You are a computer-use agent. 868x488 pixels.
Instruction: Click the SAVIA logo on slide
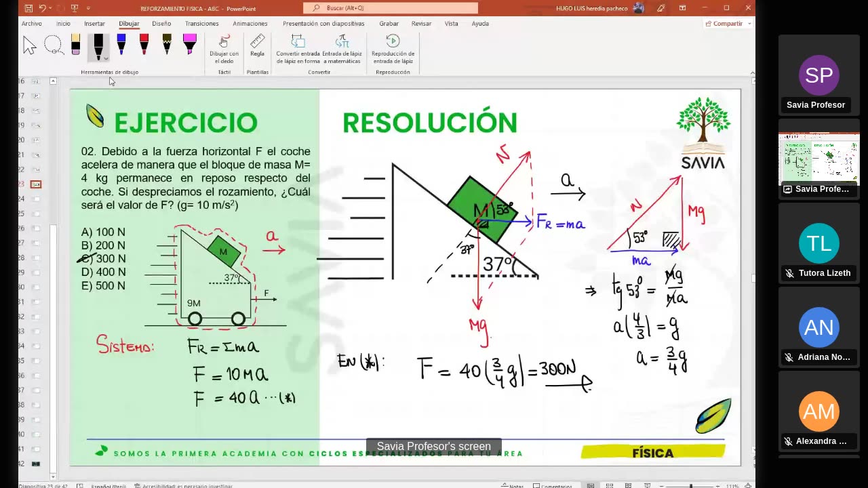pyautogui.click(x=703, y=133)
